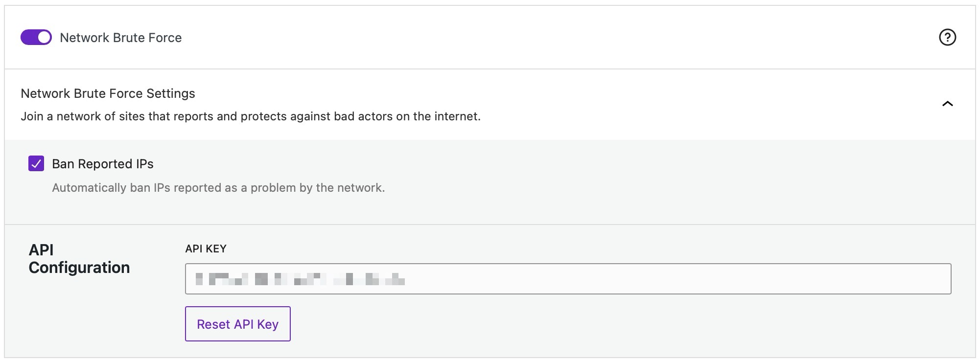This screenshot has width=980, height=361.
Task: Click the 'Automatically ban IPs' help text
Action: coord(218,188)
